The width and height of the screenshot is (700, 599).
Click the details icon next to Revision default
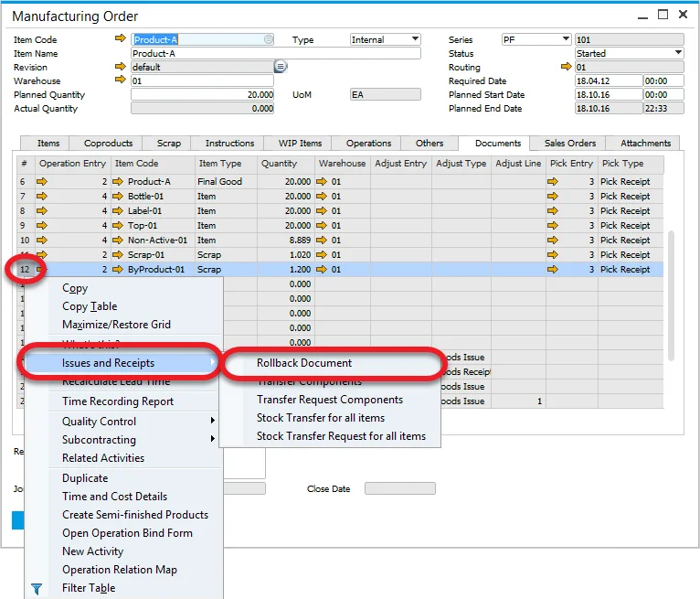[281, 67]
